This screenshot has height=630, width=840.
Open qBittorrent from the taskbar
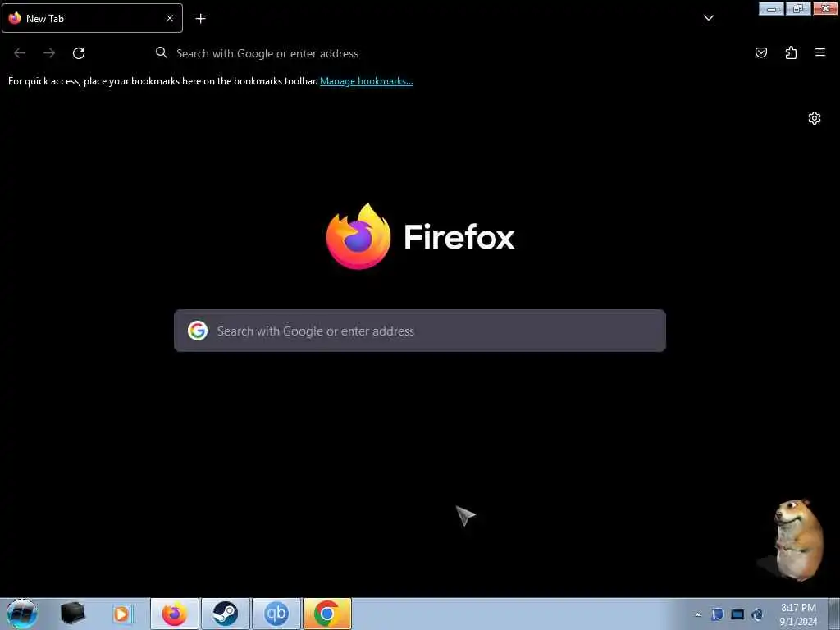pos(276,614)
